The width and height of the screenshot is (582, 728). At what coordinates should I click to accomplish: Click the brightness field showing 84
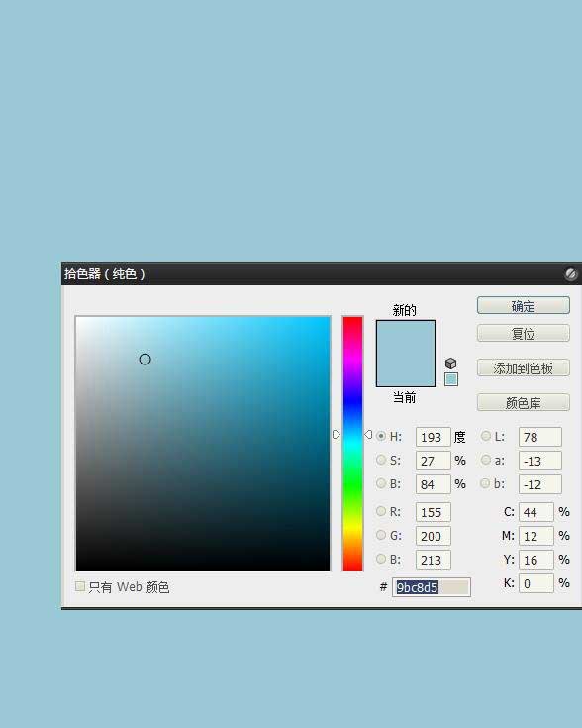[433, 484]
